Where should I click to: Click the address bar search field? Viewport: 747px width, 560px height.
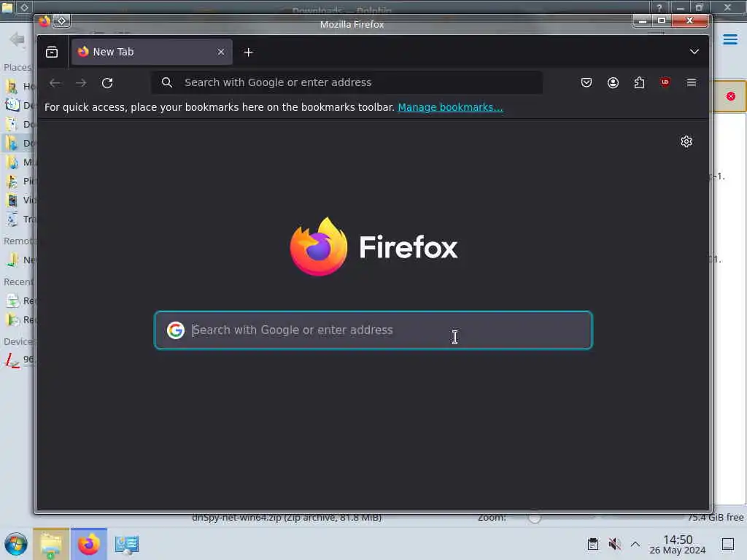pyautogui.click(x=347, y=82)
